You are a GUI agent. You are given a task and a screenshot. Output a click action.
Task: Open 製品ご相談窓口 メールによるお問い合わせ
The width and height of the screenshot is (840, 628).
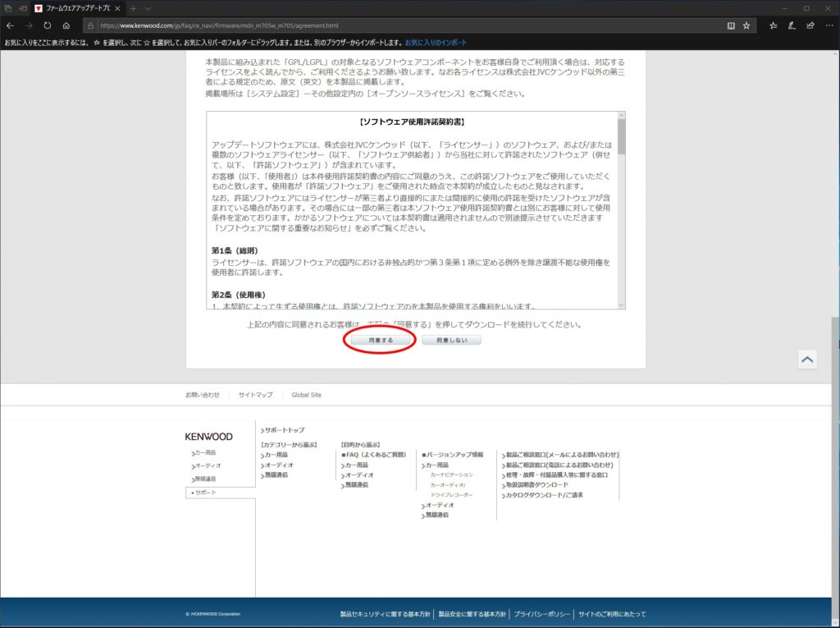click(560, 455)
